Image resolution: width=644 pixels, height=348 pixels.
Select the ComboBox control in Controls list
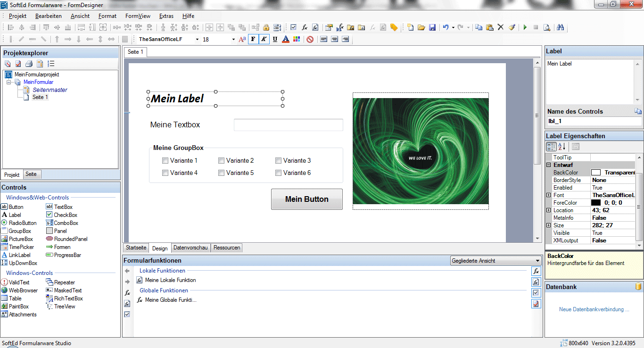coord(62,223)
